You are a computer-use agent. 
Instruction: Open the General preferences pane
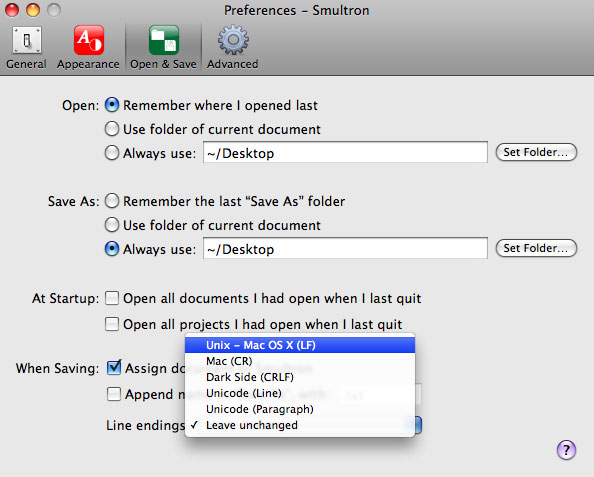26,48
